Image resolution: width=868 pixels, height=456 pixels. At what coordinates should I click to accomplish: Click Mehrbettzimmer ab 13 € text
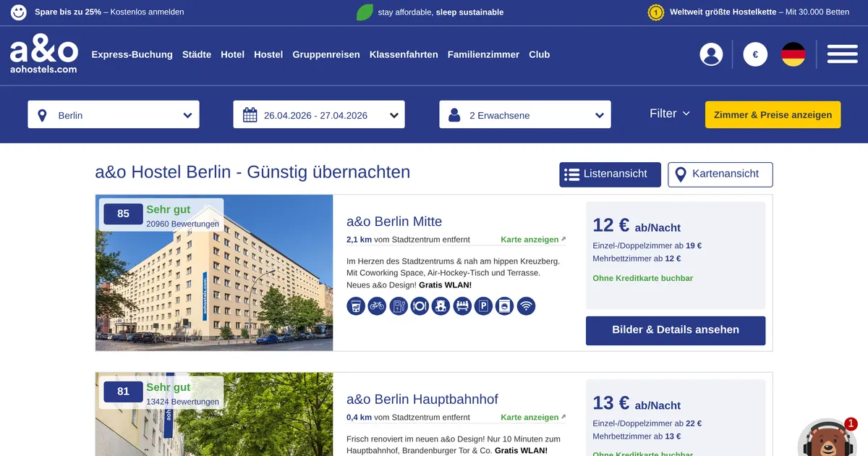[x=637, y=437]
